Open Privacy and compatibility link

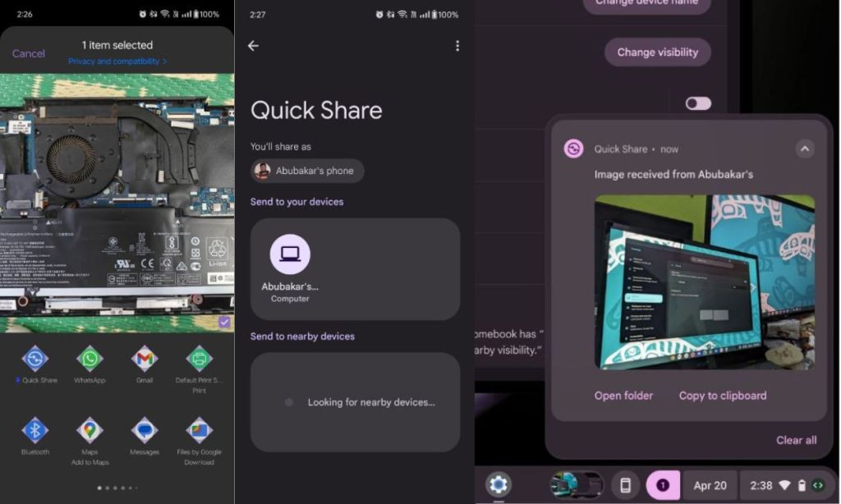[x=117, y=62]
